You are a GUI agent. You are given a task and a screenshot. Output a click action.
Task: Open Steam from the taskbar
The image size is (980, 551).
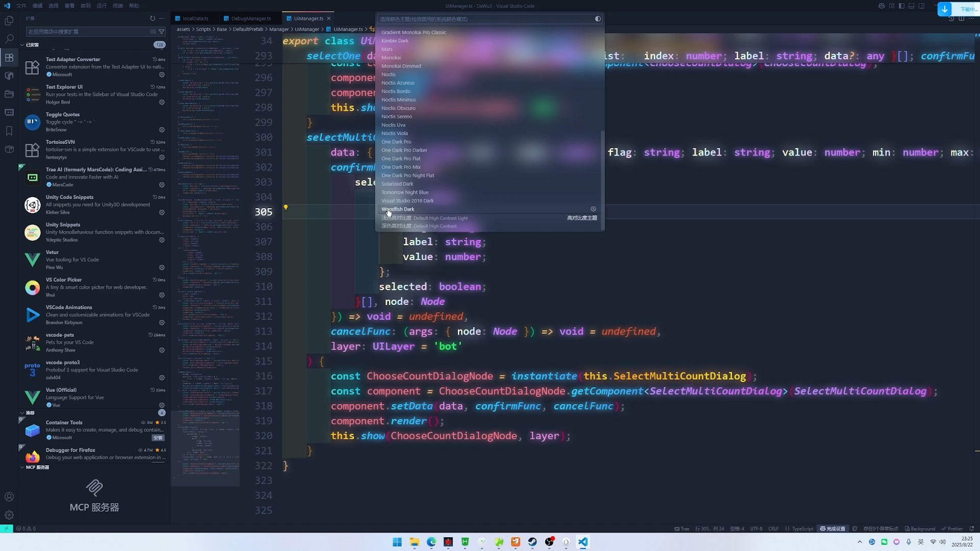pyautogui.click(x=532, y=542)
